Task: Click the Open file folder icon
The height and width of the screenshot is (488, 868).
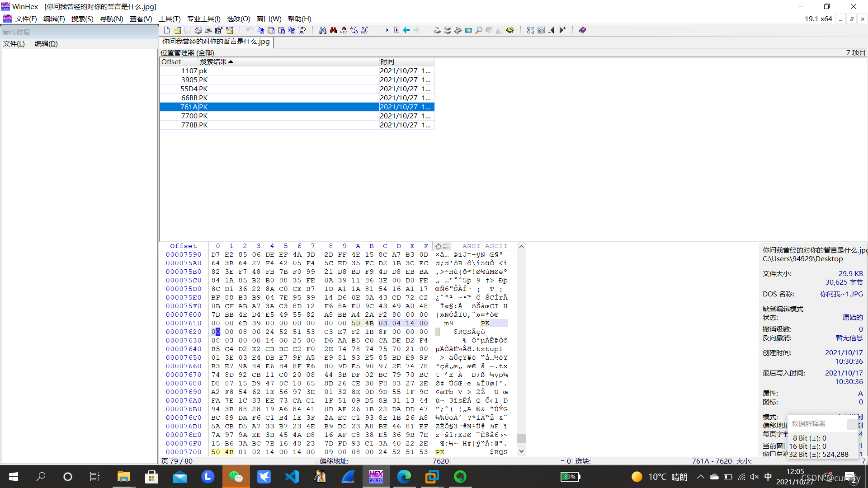Action: click(177, 30)
